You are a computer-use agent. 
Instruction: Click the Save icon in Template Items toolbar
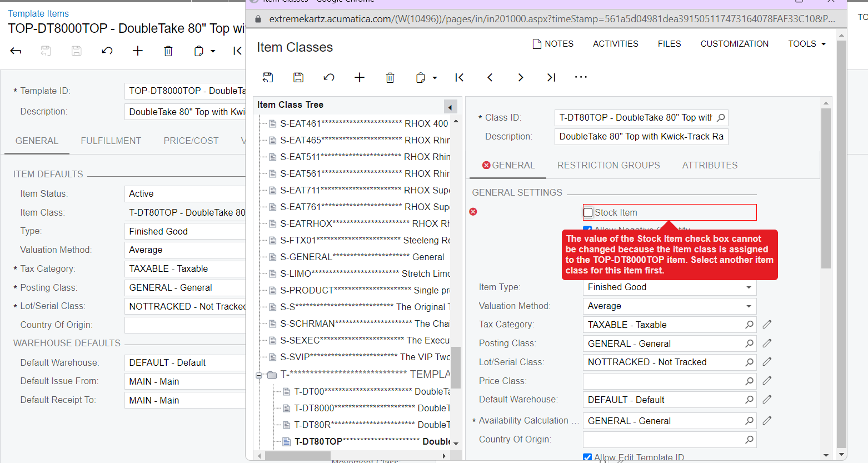(77, 51)
